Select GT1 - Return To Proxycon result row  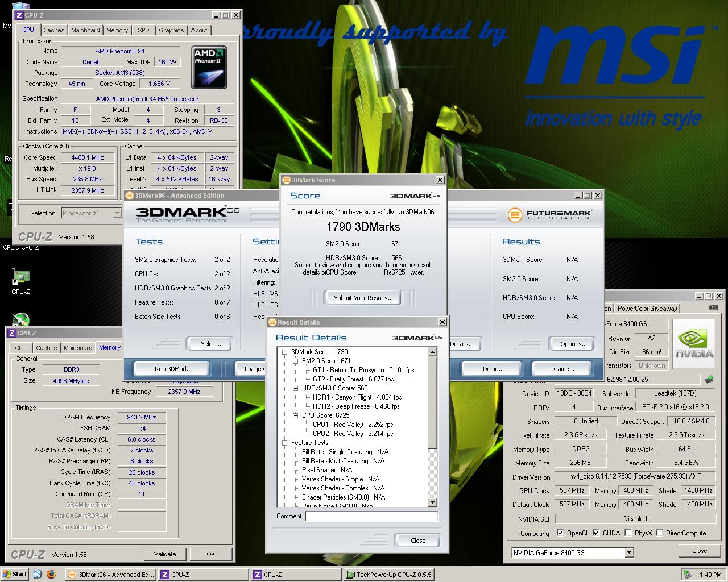pos(363,370)
